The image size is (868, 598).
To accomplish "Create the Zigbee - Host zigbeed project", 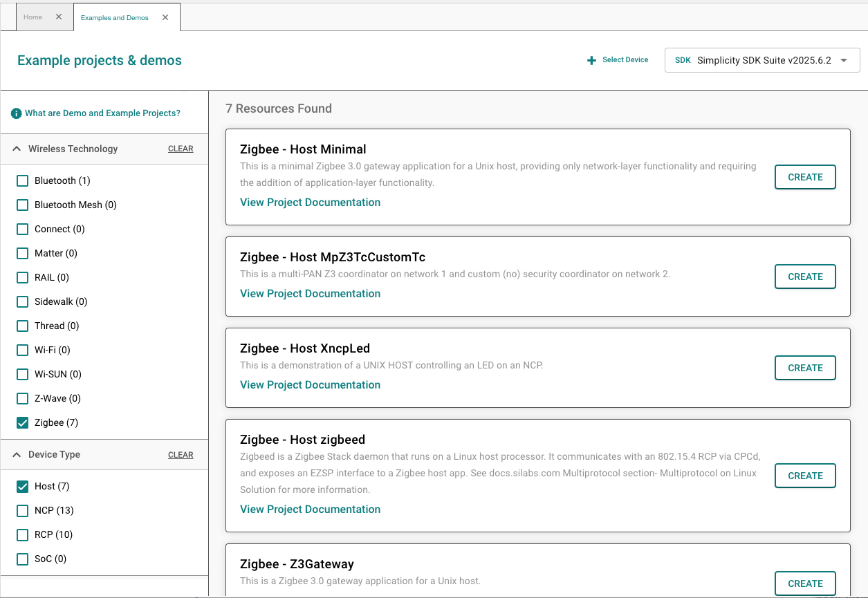I will (x=805, y=476).
